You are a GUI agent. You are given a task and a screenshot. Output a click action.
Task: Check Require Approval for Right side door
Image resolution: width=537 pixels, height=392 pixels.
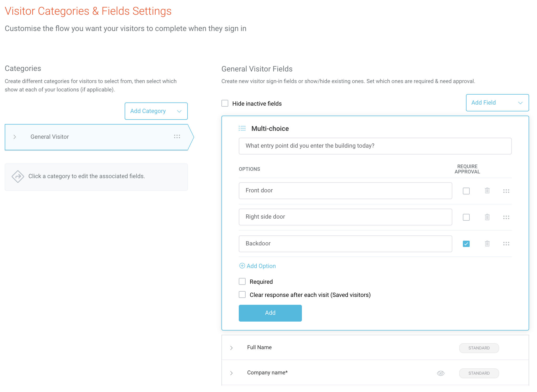tap(466, 217)
